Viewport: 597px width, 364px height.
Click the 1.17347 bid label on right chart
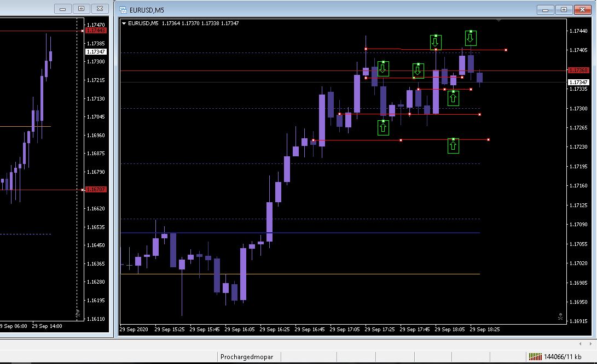[579, 82]
